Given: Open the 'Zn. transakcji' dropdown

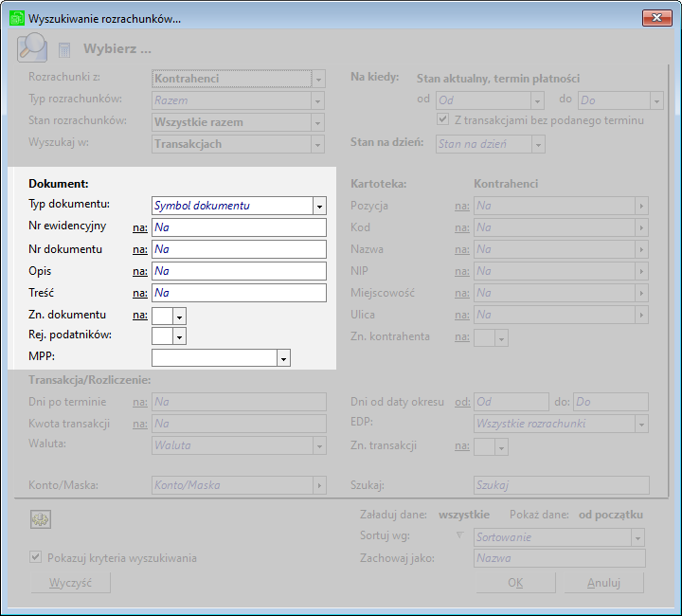Looking at the screenshot, I should [x=501, y=447].
